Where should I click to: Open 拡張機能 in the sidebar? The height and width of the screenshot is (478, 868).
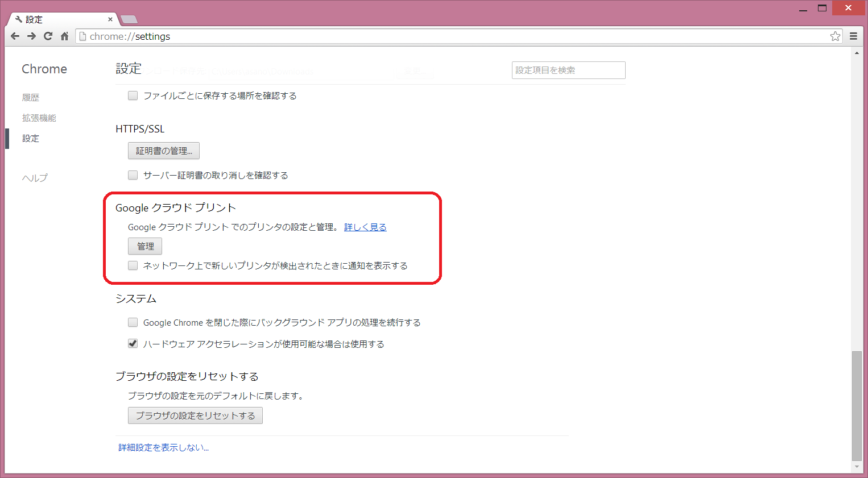coord(39,118)
